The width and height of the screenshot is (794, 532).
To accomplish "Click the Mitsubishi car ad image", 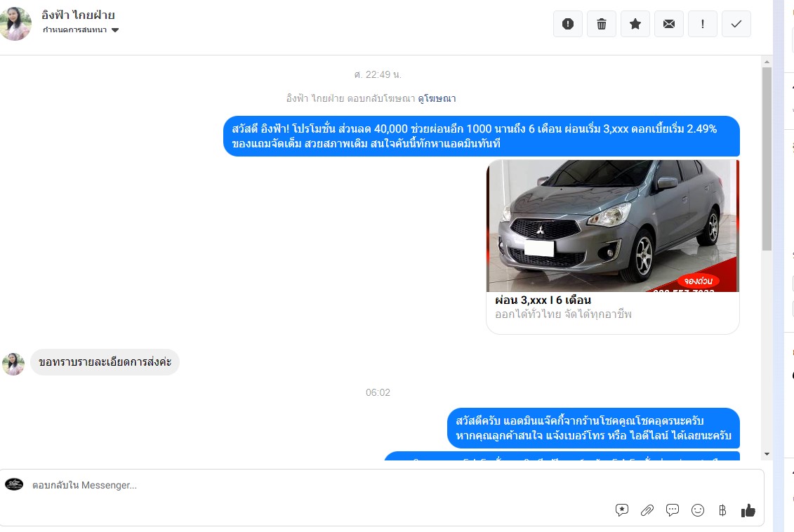I will click(x=613, y=226).
